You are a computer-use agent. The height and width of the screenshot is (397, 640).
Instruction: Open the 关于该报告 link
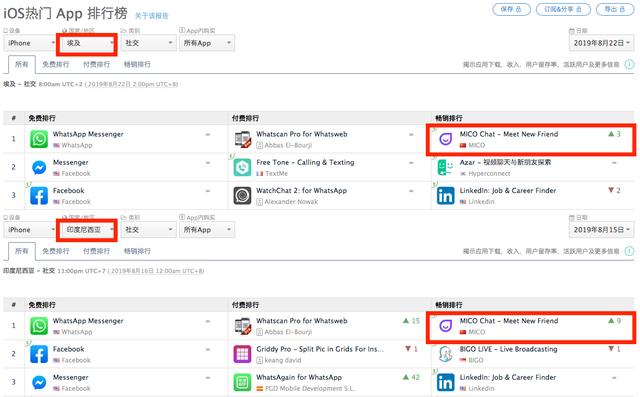pos(151,16)
